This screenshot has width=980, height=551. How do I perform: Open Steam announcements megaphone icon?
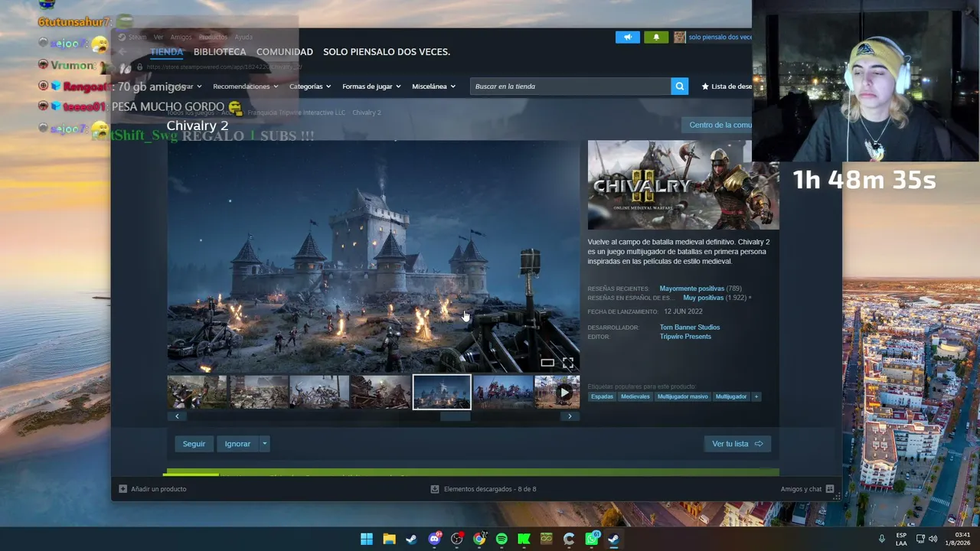tap(628, 37)
